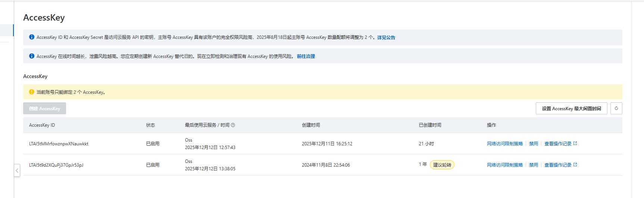Click the yellow warning icon in AccessKey limit notice

coord(32,92)
